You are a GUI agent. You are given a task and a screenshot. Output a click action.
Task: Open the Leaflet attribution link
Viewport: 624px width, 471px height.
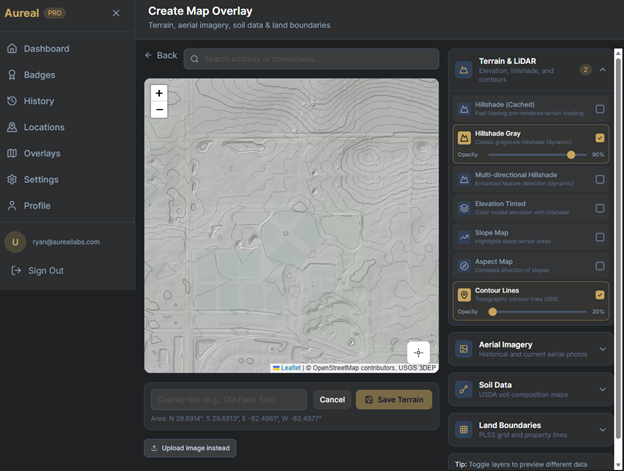point(291,368)
